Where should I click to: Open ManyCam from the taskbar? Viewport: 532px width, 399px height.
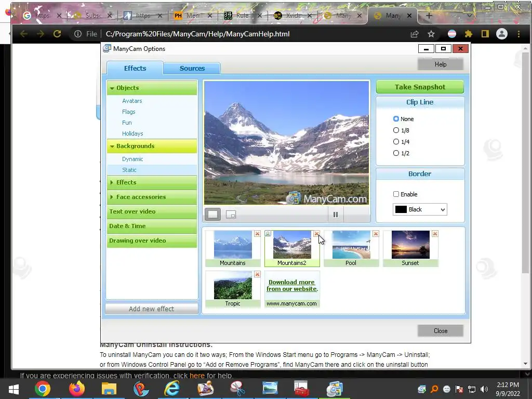tap(334, 389)
